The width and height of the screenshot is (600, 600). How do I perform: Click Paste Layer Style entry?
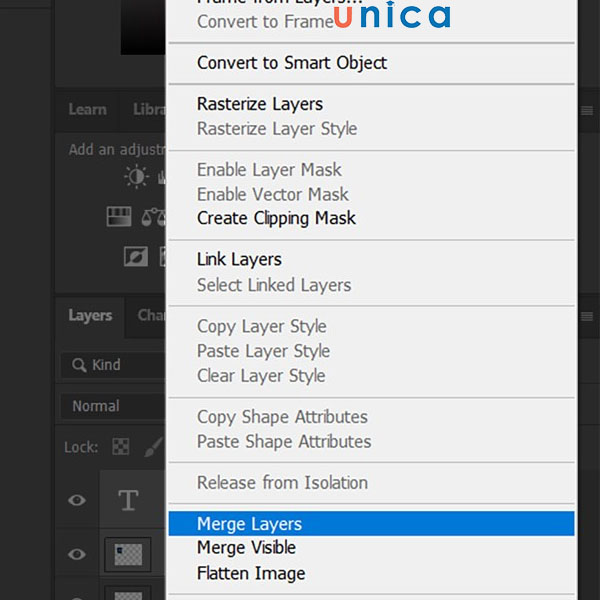click(x=371, y=351)
